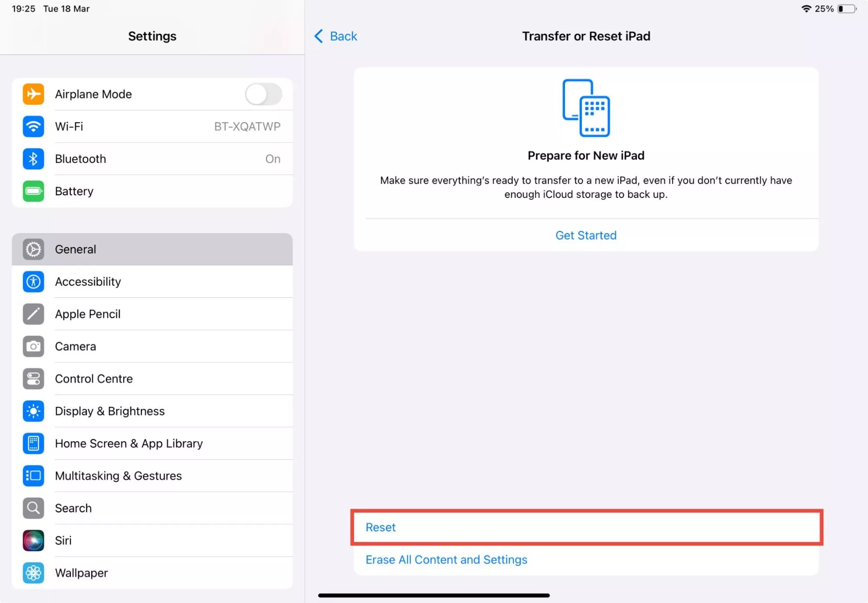Tap the Airplane Mode icon

33,94
